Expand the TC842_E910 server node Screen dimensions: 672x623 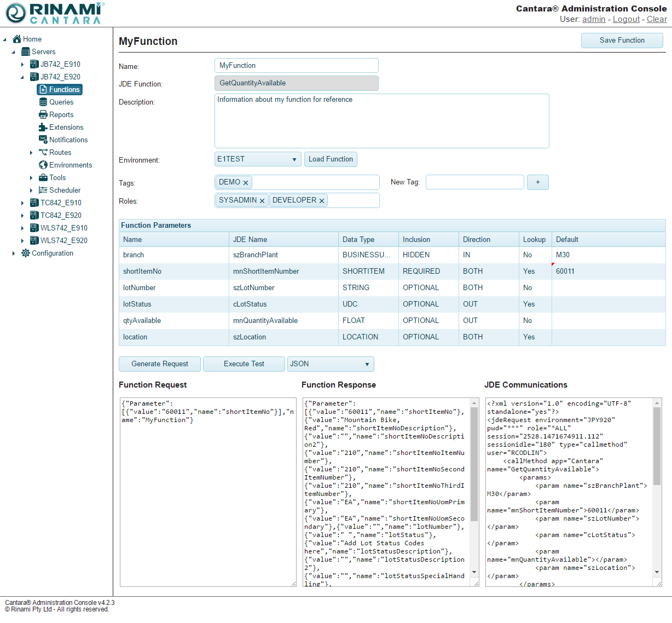pyautogui.click(x=22, y=203)
